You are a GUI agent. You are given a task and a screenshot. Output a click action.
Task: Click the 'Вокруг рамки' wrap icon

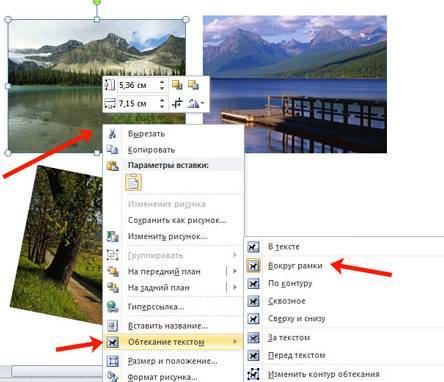point(253,266)
